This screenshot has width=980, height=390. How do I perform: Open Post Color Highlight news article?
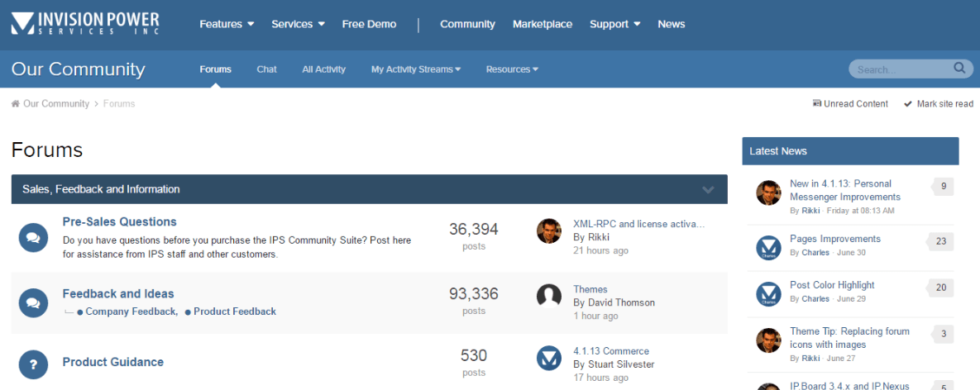[x=832, y=285]
